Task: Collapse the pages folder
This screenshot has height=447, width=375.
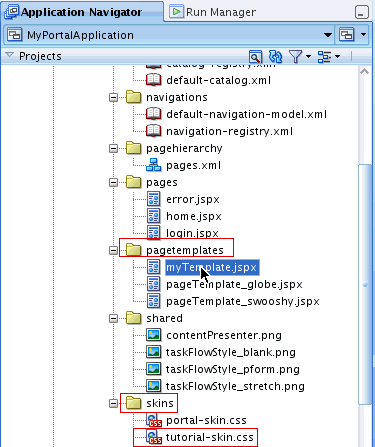Action: coord(113,183)
